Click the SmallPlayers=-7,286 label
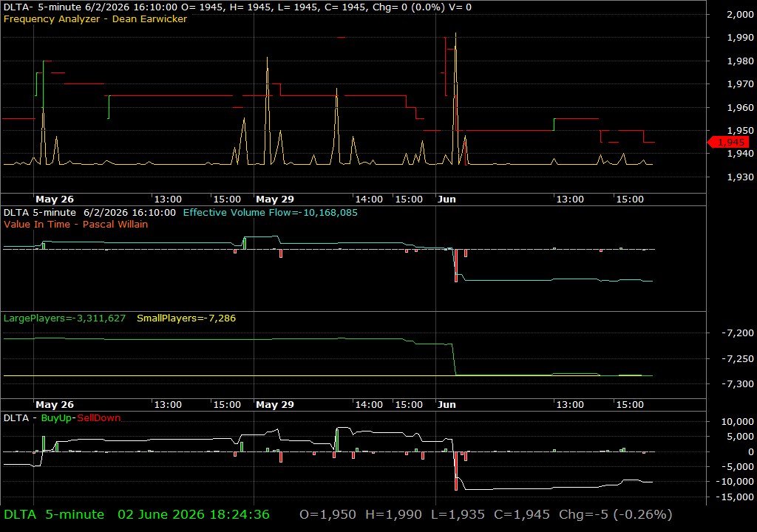757x532 pixels. pos(186,318)
